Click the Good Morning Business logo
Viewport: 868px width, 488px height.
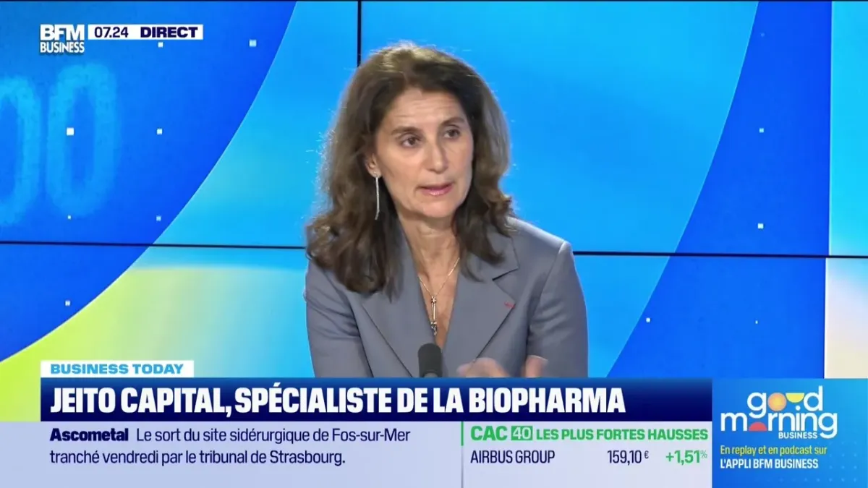[779, 413]
